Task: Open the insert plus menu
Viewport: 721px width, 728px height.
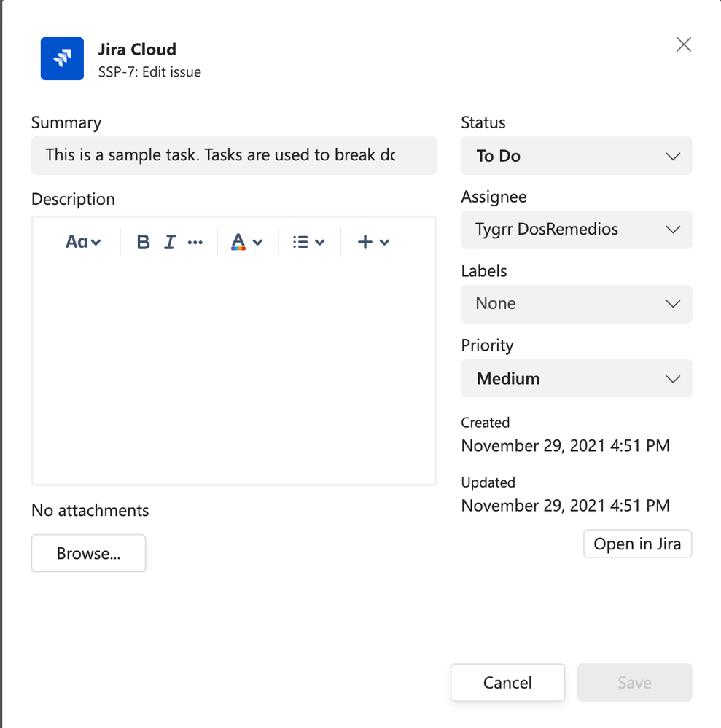Action: (x=373, y=242)
